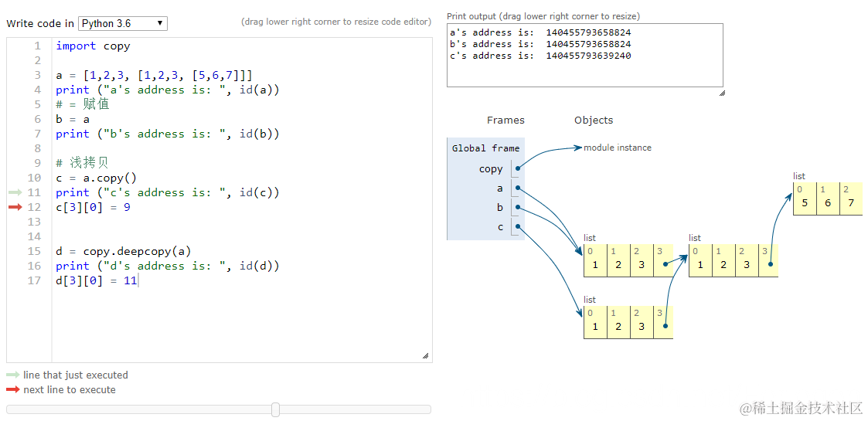
Task: Click variable 'a' in Global frame
Action: coord(500,188)
